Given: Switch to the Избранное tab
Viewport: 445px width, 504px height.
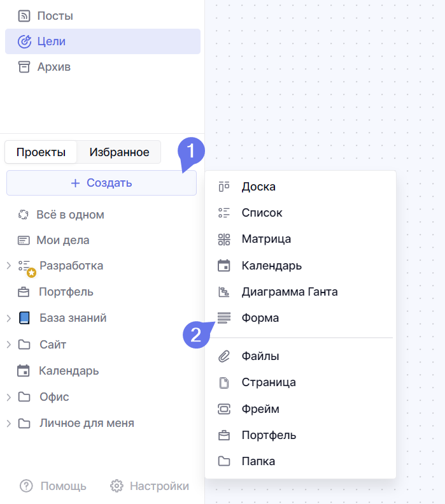Looking at the screenshot, I should 119,152.
